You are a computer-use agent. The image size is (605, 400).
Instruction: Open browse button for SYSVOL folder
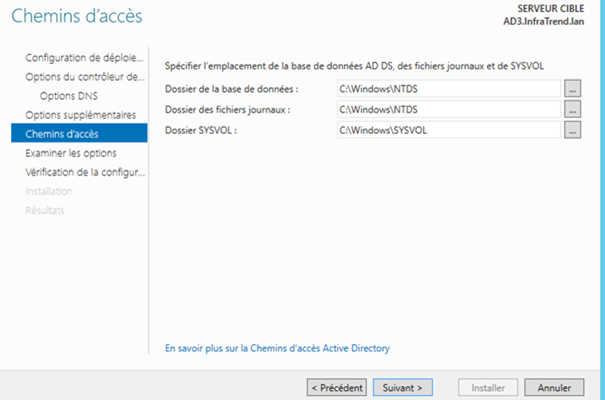pyautogui.click(x=572, y=129)
